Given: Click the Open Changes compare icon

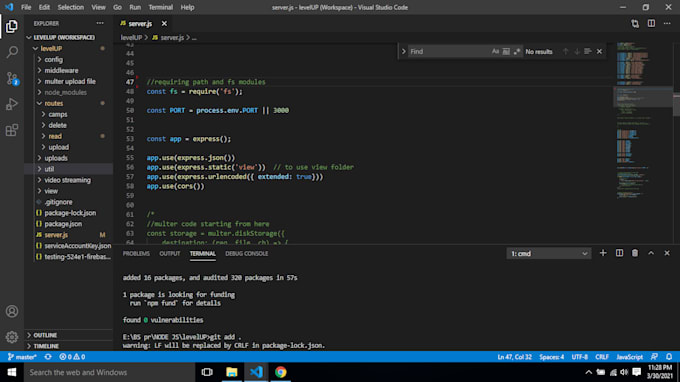Looking at the screenshot, I should (x=635, y=23).
